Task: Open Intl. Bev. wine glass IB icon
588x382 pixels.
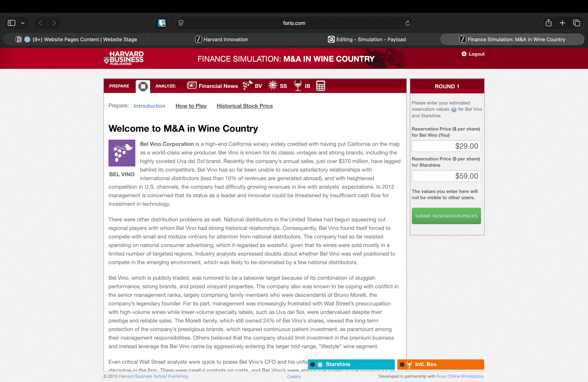Action: tap(298, 86)
